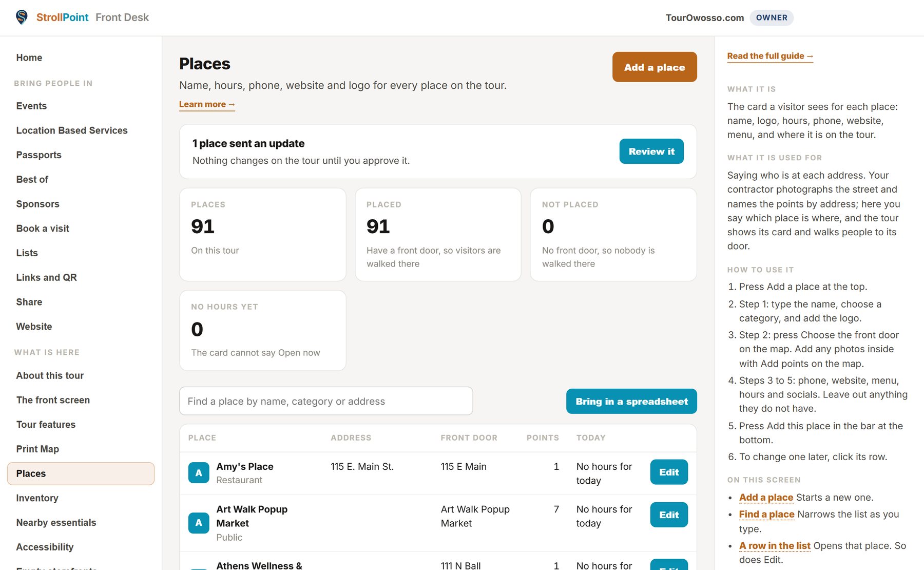This screenshot has width=924, height=570.
Task: Select Passports from the sidebar
Action: coord(39,155)
